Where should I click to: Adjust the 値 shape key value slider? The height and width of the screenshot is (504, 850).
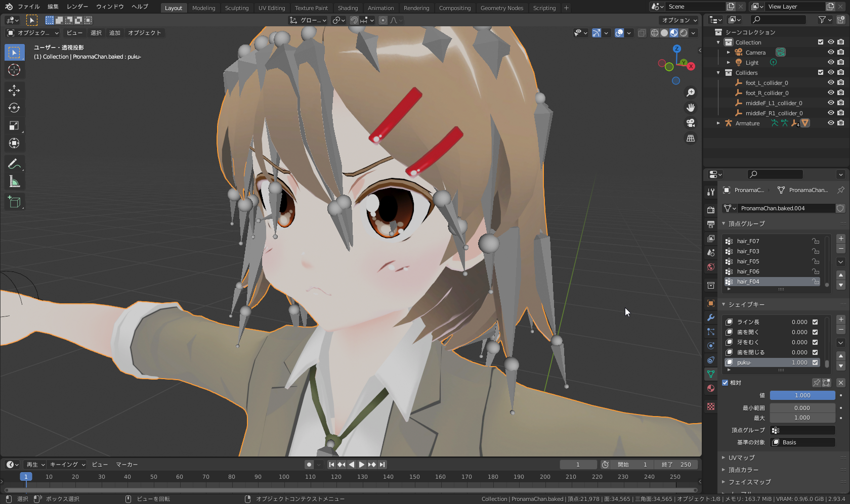tap(802, 395)
